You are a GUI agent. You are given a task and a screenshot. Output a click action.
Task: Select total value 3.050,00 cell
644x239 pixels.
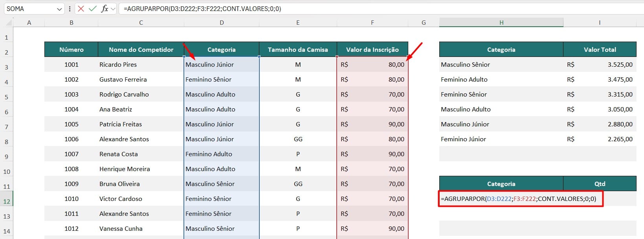pos(600,109)
